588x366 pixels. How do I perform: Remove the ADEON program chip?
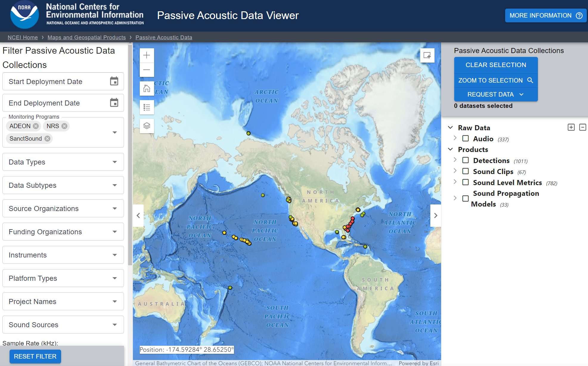pyautogui.click(x=36, y=126)
